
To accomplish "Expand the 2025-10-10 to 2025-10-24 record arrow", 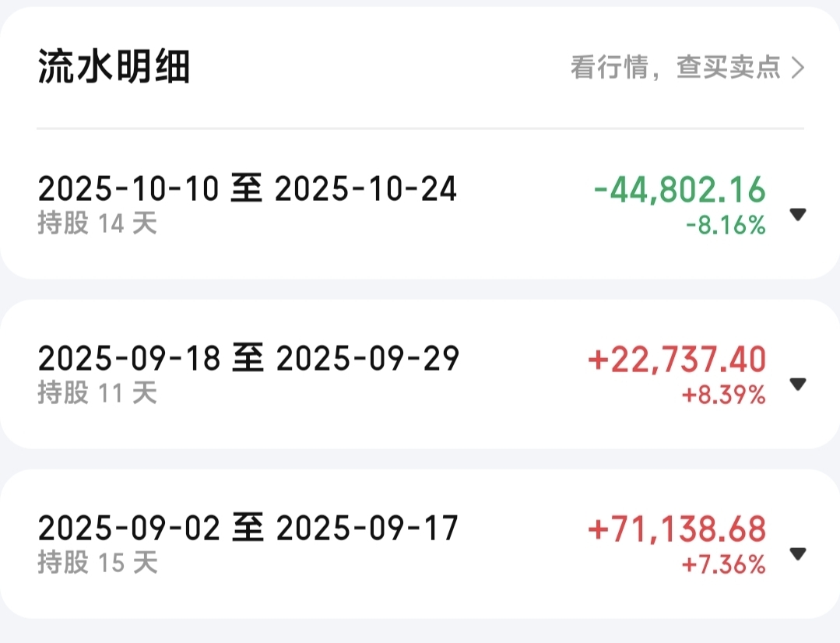I will tap(798, 214).
